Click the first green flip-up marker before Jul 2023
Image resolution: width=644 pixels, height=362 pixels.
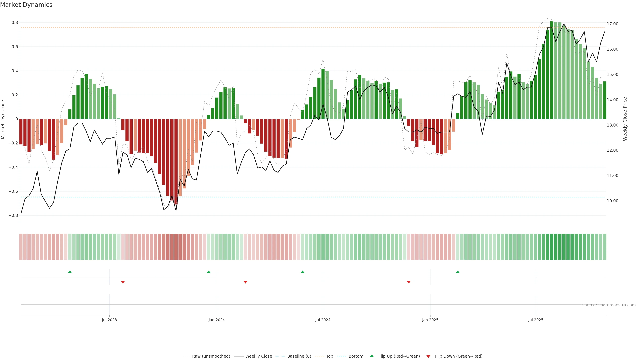click(70, 272)
